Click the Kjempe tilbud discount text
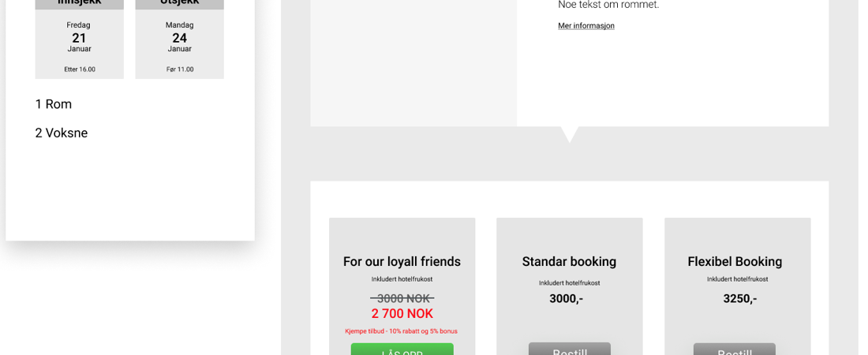The height and width of the screenshot is (355, 868). pos(401,331)
